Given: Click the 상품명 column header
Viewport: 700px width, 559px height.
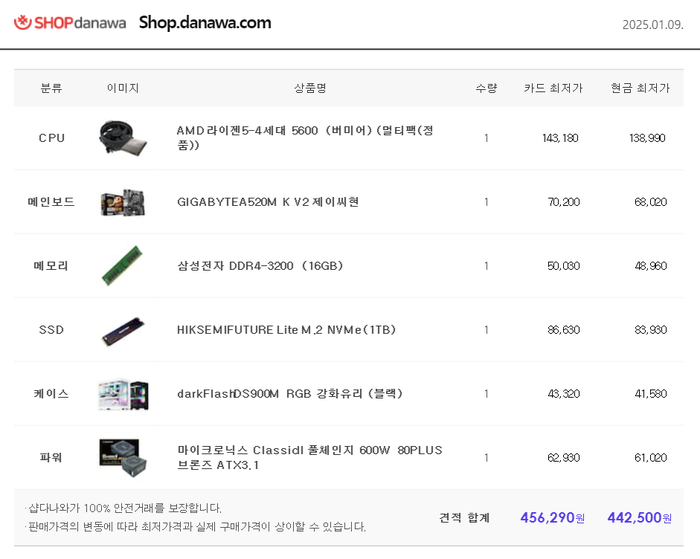Looking at the screenshot, I should point(310,88).
